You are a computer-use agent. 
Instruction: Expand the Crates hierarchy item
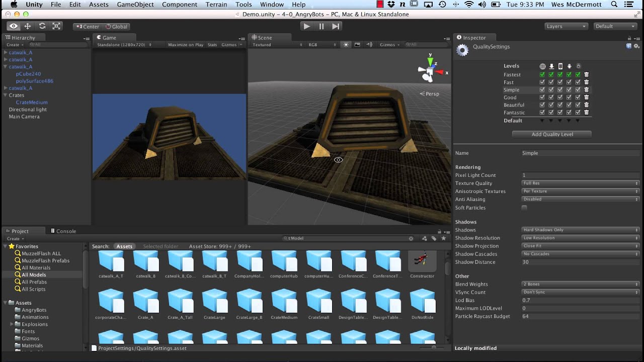pyautogui.click(x=6, y=95)
